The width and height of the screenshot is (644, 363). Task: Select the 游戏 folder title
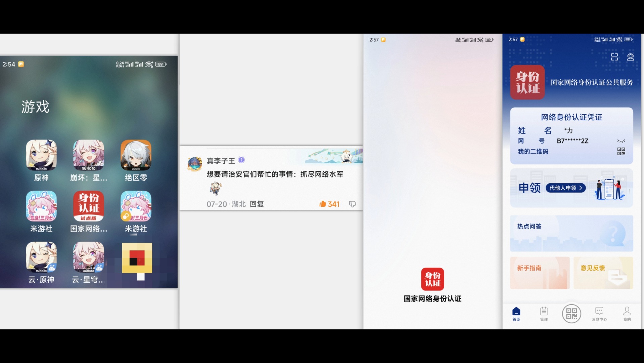[35, 107]
